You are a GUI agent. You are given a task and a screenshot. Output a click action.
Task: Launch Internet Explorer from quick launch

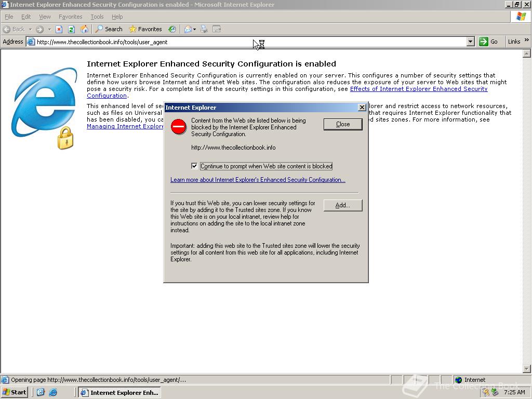(54, 392)
